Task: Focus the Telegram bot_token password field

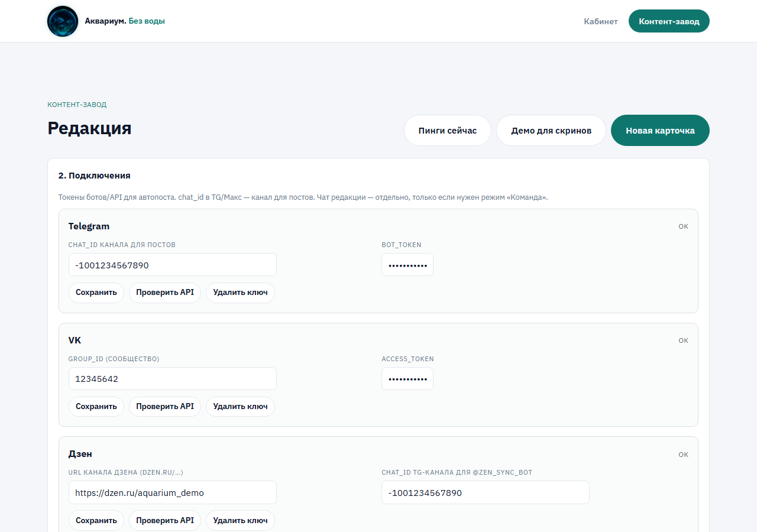Action: [x=407, y=265]
